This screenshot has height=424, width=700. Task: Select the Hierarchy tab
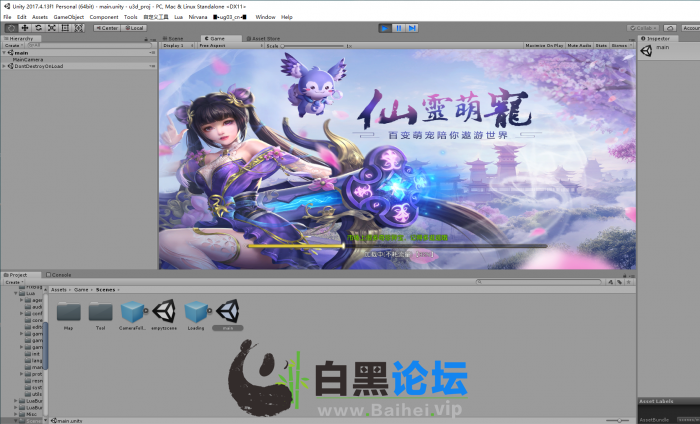tap(19, 38)
